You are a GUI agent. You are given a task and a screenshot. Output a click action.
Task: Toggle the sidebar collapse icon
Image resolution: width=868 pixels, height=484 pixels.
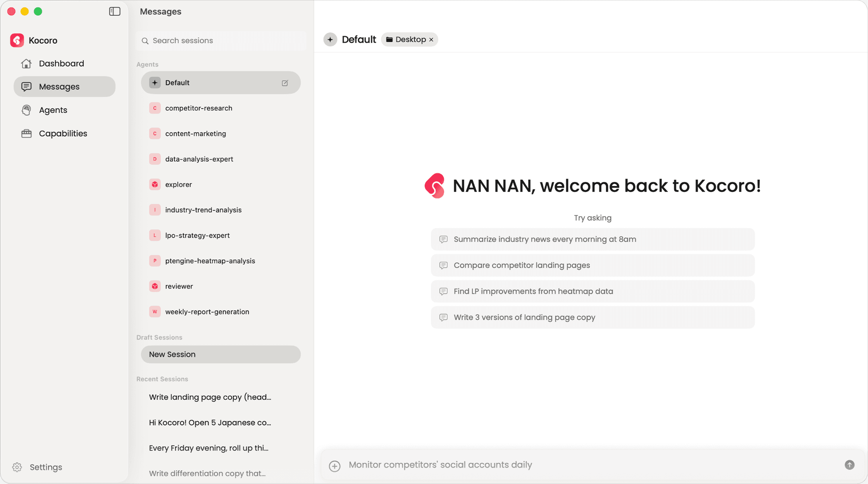(x=115, y=12)
